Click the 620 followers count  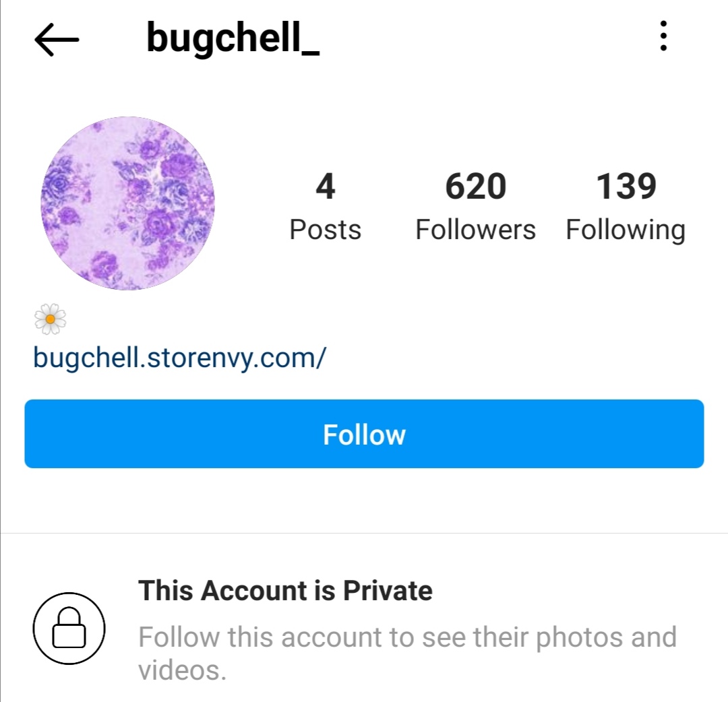pyautogui.click(x=475, y=187)
